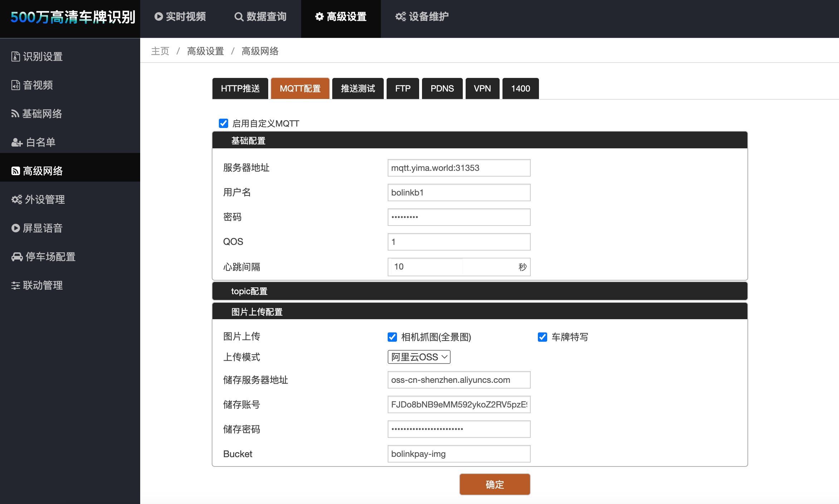The width and height of the screenshot is (839, 504).
Task: Click the play icon beside 实时视频
Action: [x=158, y=16]
